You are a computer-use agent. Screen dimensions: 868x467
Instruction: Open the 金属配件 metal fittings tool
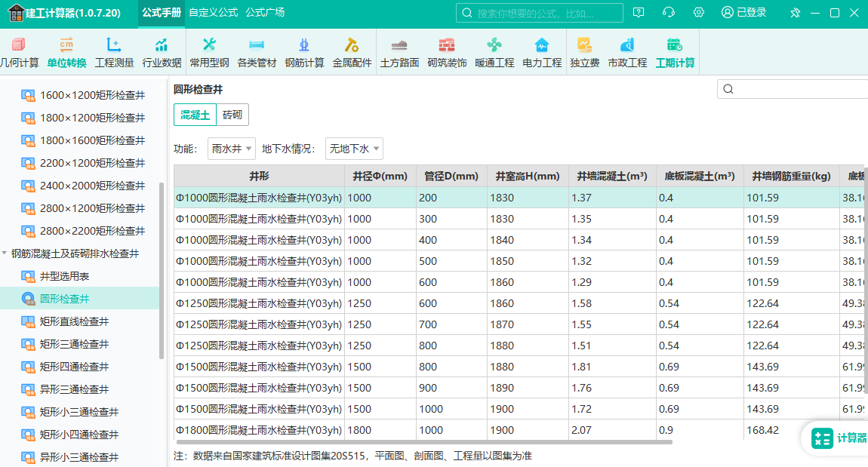352,53
